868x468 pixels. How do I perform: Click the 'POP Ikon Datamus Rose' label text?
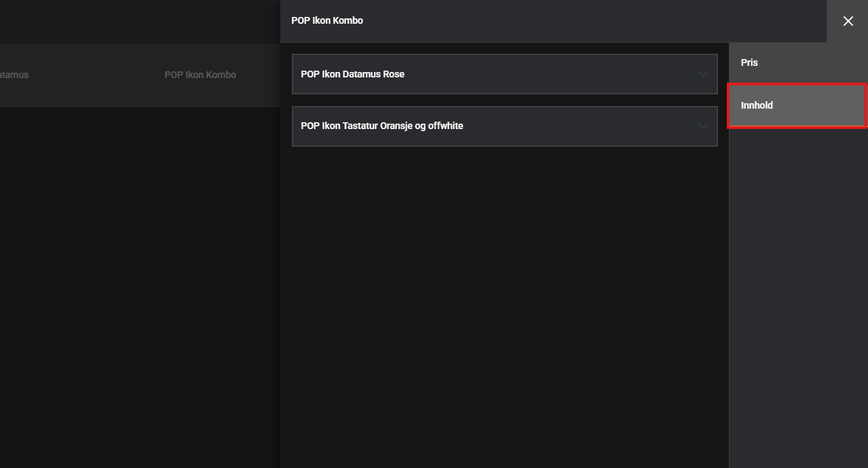pos(352,74)
